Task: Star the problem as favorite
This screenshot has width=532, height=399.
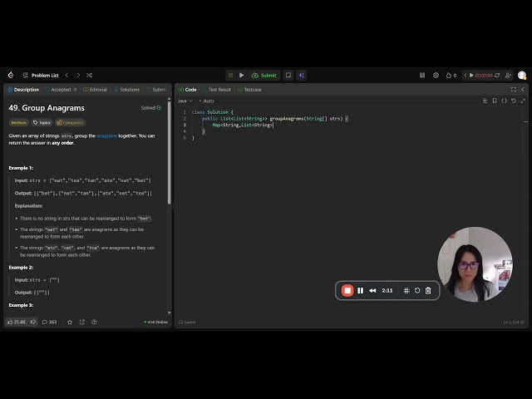Action: (70, 322)
